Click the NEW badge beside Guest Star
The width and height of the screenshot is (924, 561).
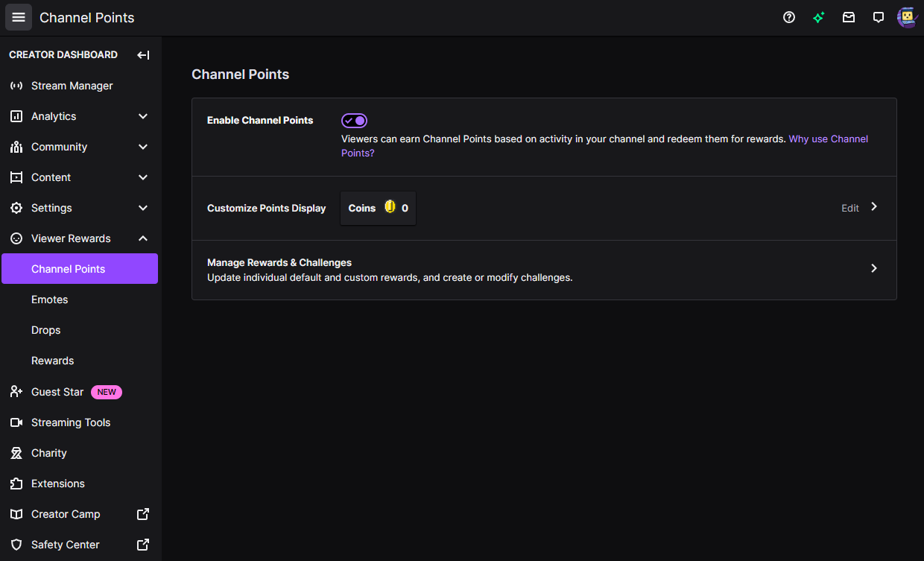[x=107, y=392]
